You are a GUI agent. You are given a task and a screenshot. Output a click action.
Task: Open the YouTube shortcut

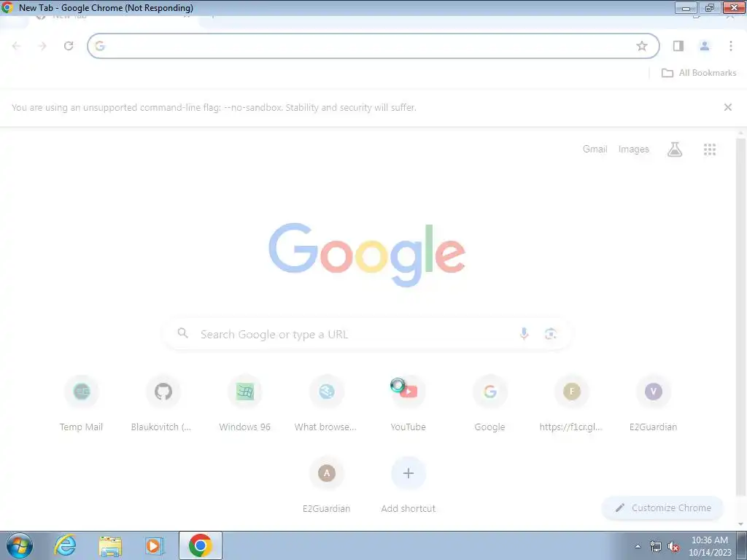click(x=409, y=403)
